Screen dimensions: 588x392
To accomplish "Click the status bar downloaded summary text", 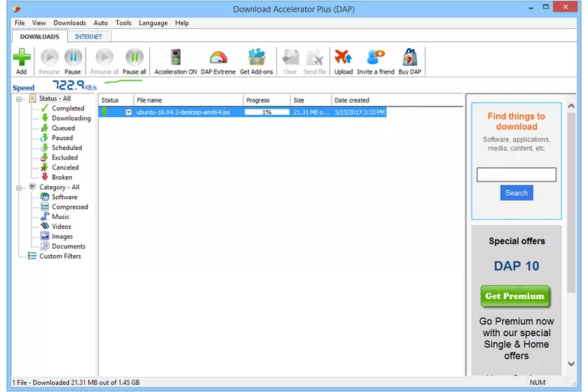I will [x=76, y=383].
